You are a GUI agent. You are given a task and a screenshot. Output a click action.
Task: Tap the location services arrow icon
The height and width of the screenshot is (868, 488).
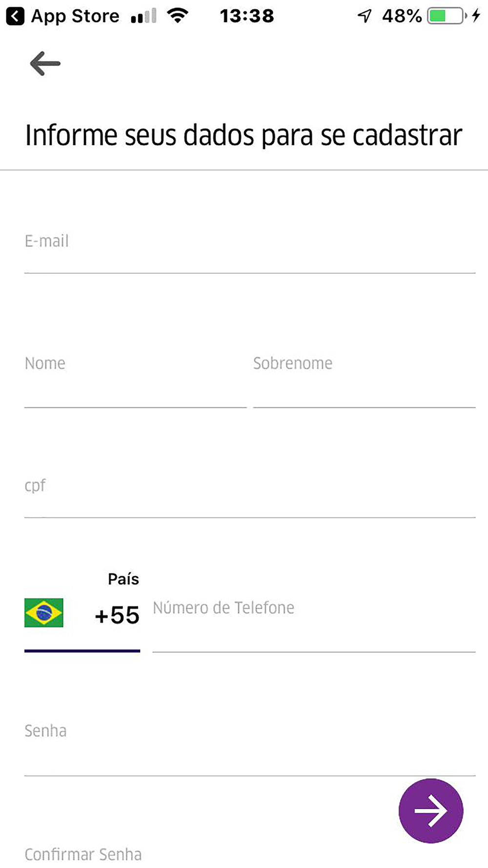[365, 16]
